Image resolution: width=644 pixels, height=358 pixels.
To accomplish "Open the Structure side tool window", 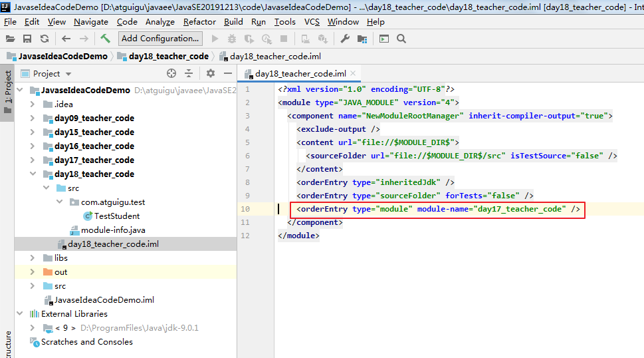I will coord(7,345).
